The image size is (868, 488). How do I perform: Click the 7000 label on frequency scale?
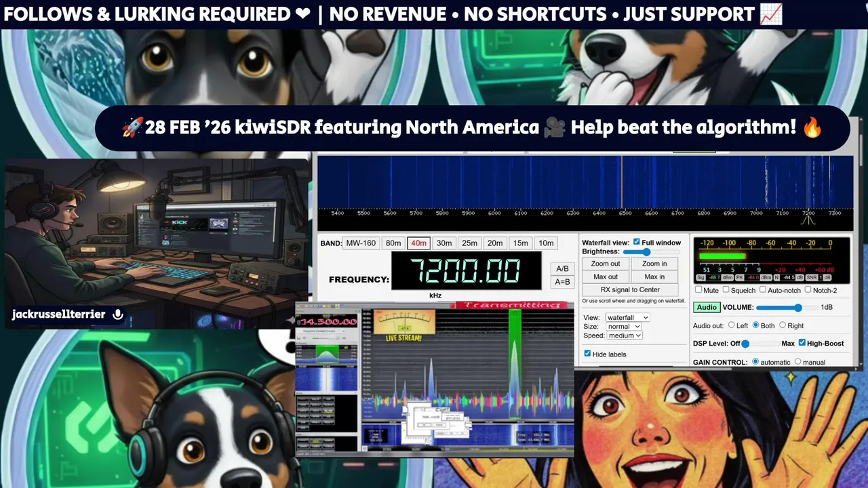[755, 213]
